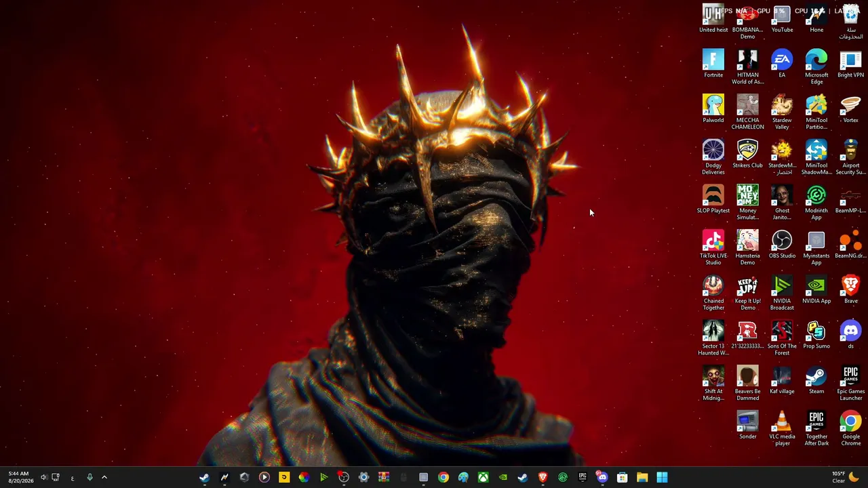Image resolution: width=868 pixels, height=488 pixels.
Task: Open the Beavers Be Dammed shortcut
Action: (x=747, y=384)
